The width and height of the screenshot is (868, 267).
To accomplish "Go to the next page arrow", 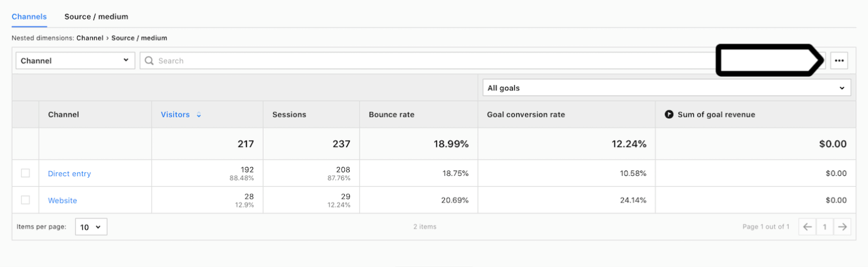I will click(x=842, y=227).
